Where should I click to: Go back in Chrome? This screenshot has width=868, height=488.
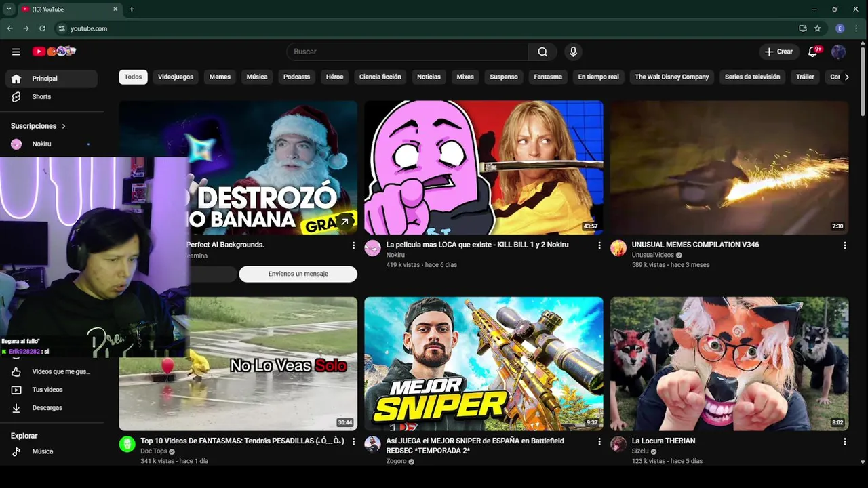tap(9, 28)
